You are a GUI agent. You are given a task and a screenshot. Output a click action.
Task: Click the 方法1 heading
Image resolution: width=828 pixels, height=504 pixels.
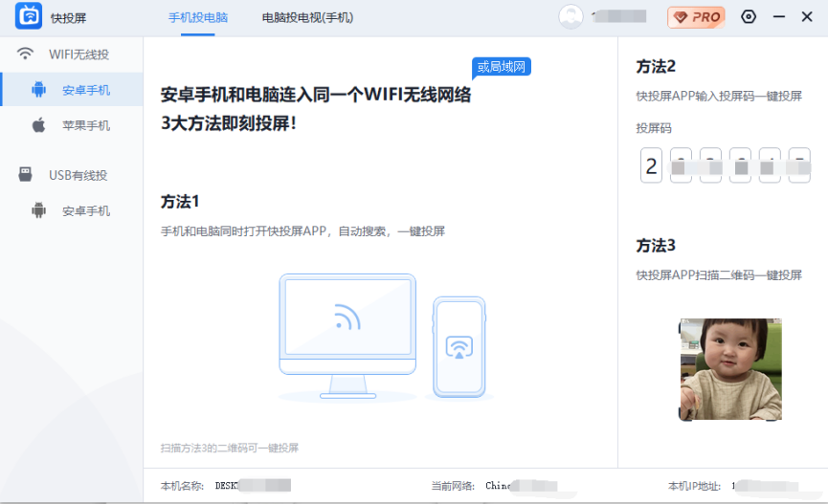(180, 202)
